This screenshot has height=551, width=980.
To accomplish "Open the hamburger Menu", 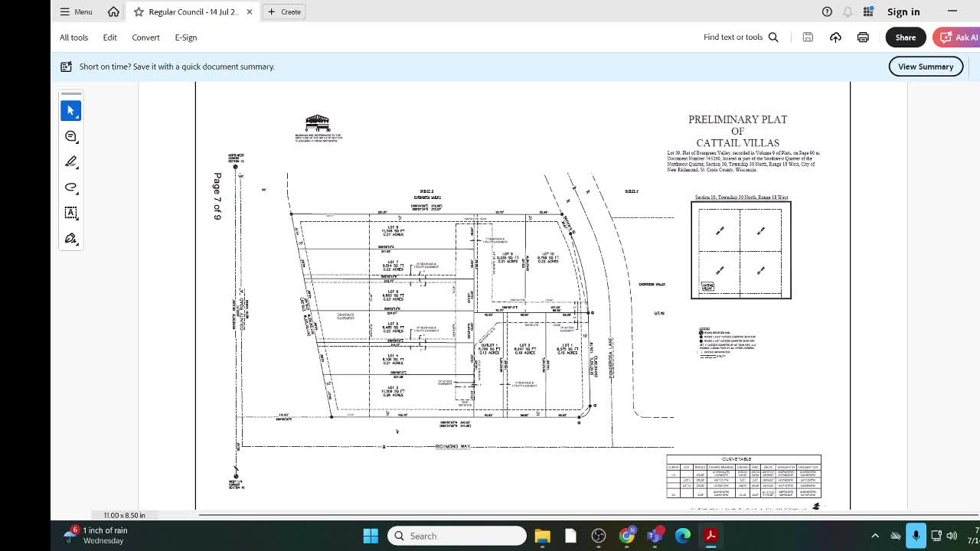I will (76, 11).
